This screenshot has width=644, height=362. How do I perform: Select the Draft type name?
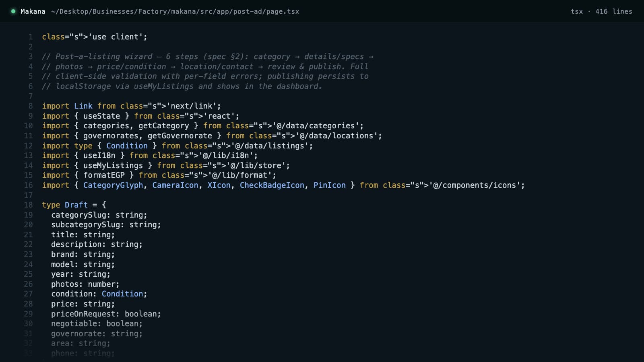[x=76, y=205]
